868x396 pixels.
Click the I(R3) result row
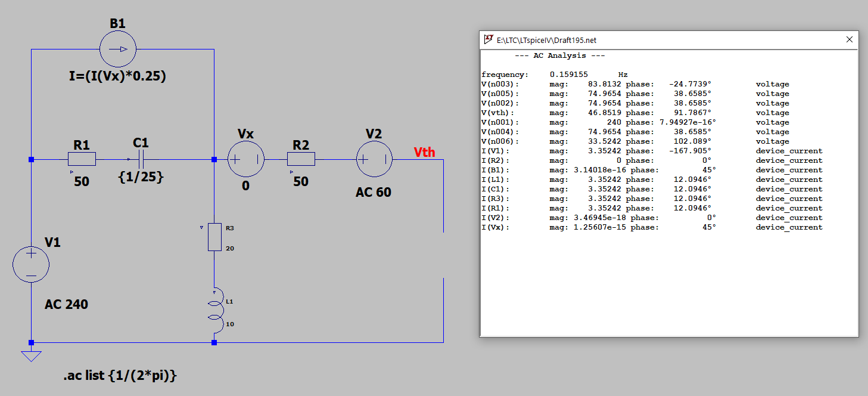pos(652,199)
